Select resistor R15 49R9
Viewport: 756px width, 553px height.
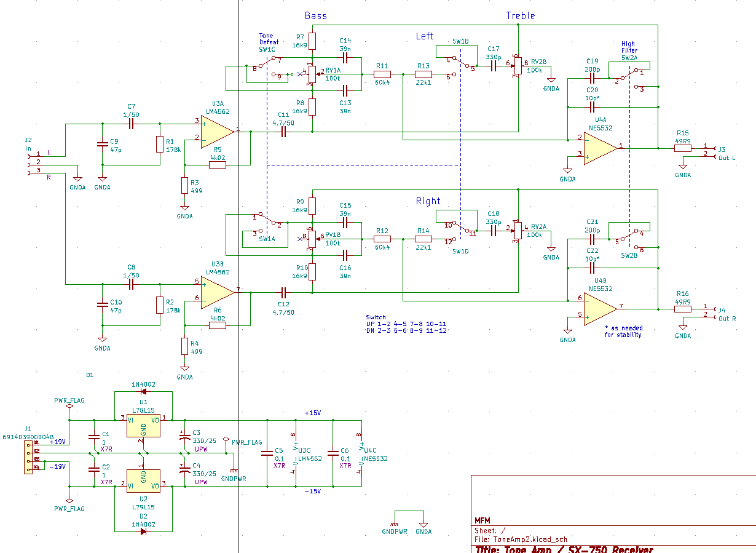[x=683, y=148]
